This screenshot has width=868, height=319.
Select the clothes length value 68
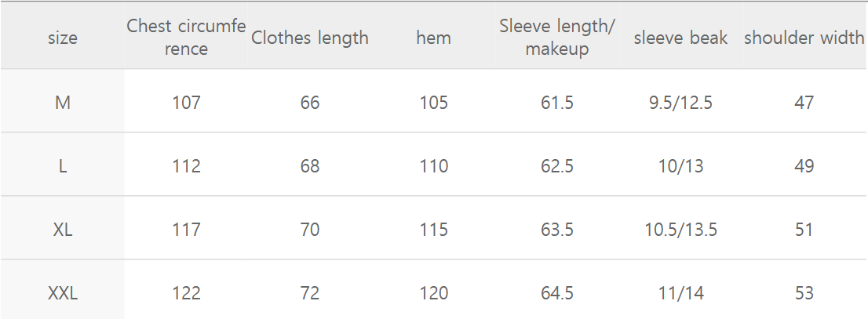coord(310,166)
